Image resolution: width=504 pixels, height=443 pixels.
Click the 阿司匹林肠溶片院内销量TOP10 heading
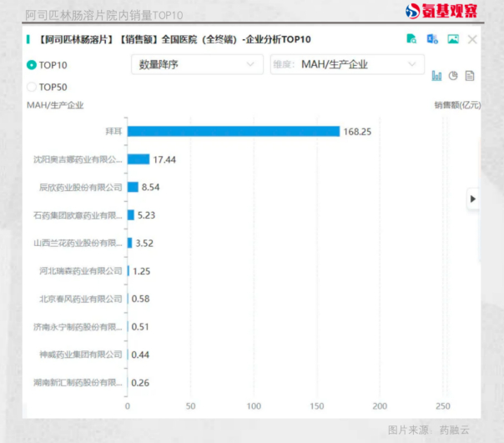click(104, 15)
